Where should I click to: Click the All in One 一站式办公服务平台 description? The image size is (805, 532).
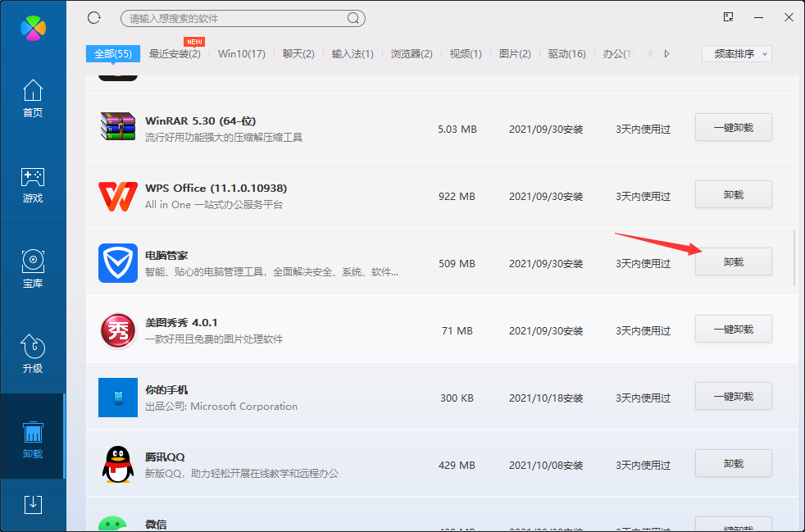click(x=214, y=204)
